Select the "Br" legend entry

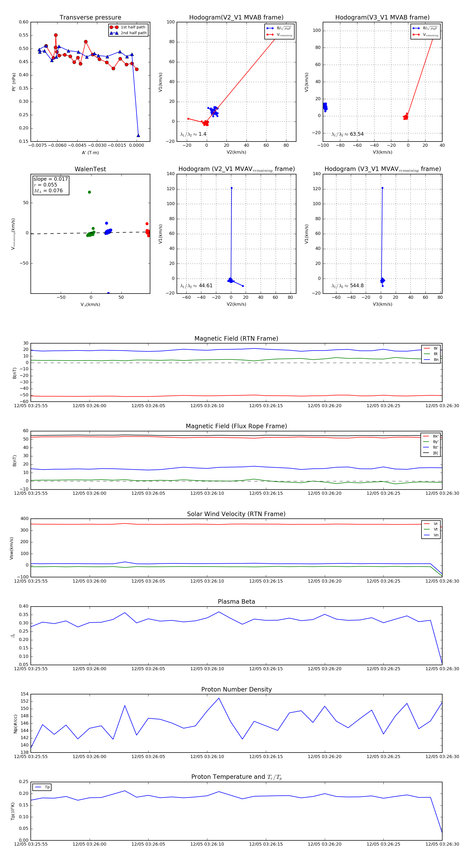point(431,349)
